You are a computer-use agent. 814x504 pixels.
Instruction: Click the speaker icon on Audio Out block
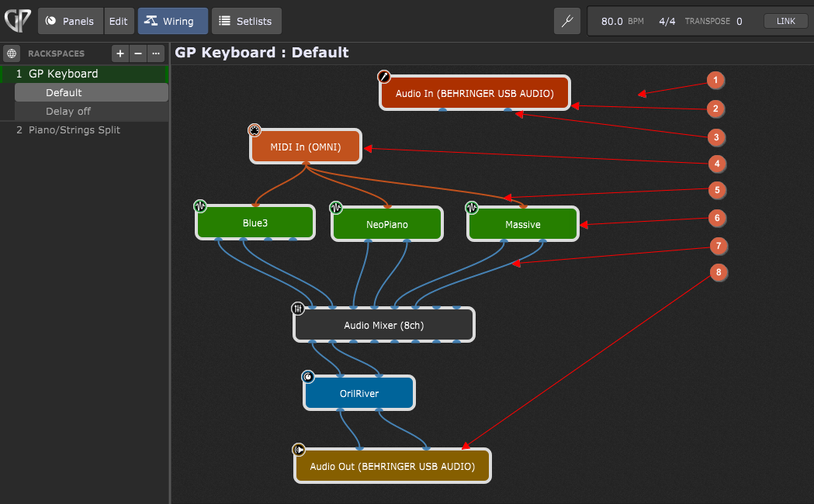click(299, 450)
